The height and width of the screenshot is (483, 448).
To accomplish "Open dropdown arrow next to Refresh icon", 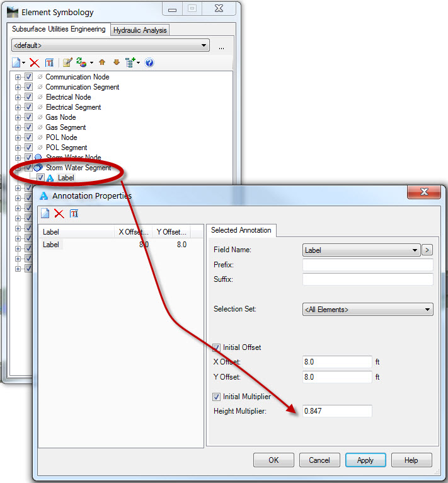I will click(x=91, y=63).
